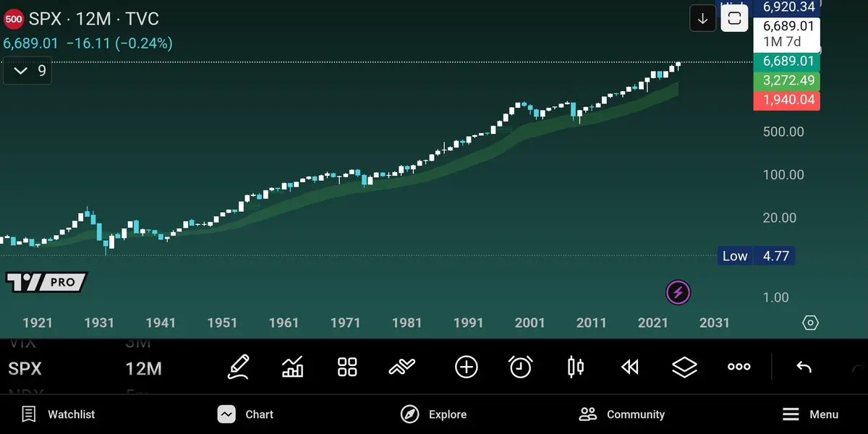Screen dimensions: 868x434
Task: Create an alert with the alarm clock icon
Action: 520,367
